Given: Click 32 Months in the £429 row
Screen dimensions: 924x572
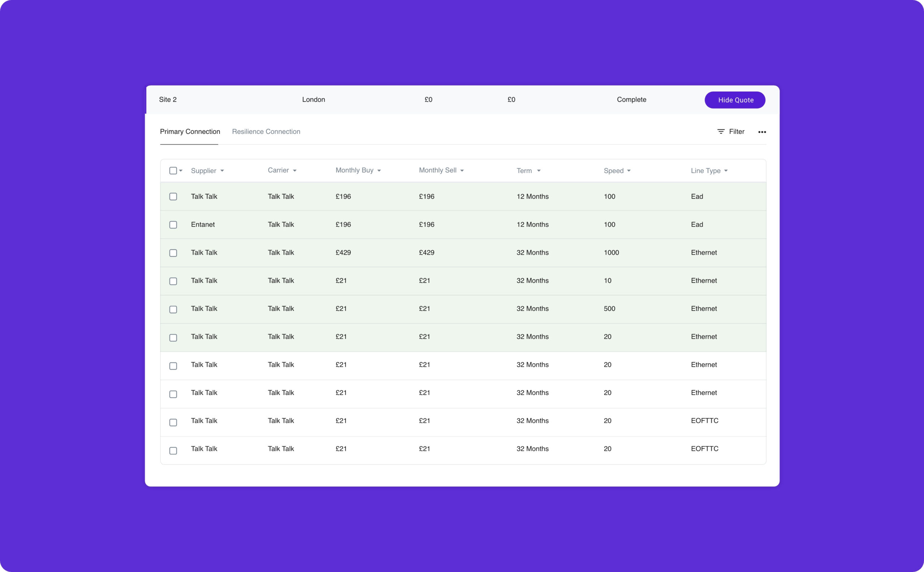Looking at the screenshot, I should [532, 252].
